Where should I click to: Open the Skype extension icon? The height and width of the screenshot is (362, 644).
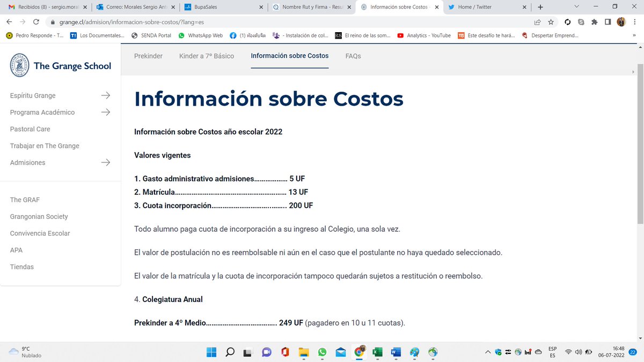coord(581,22)
